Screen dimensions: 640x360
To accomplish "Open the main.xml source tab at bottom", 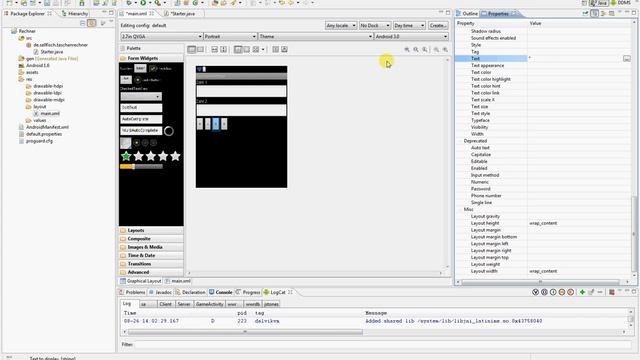I will (x=178, y=281).
